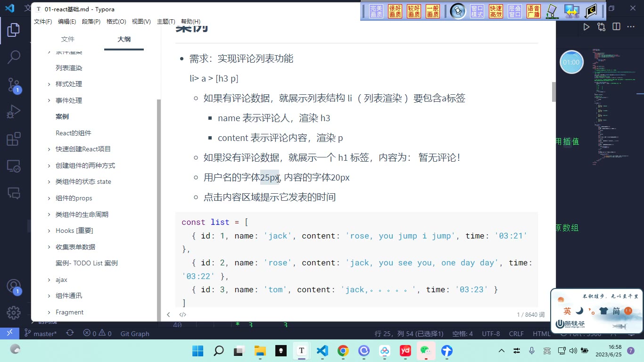Screen dimensions: 644x362
Task: Enable 快速高效 mode
Action: click(x=496, y=11)
